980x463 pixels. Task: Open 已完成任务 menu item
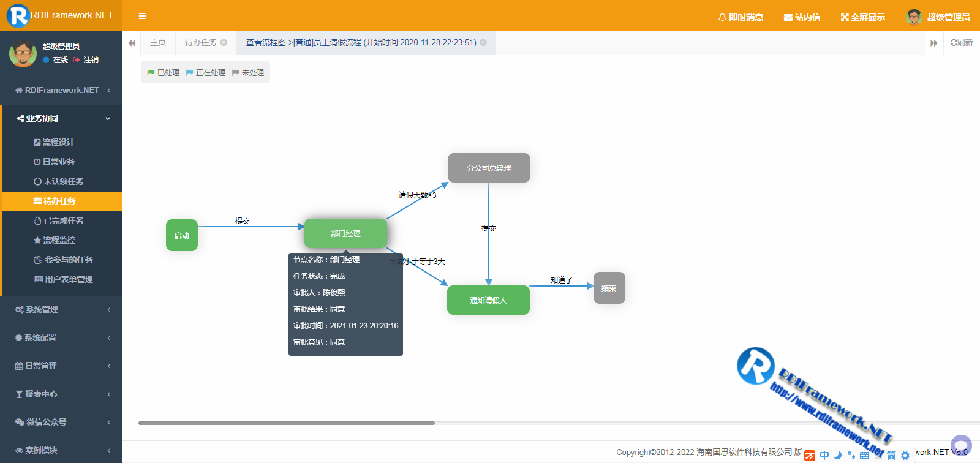coord(62,220)
